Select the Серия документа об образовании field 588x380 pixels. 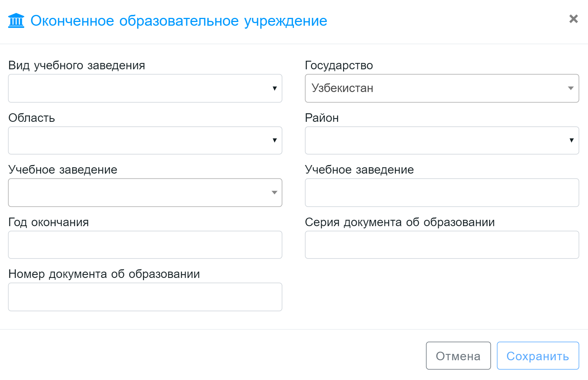pos(442,245)
